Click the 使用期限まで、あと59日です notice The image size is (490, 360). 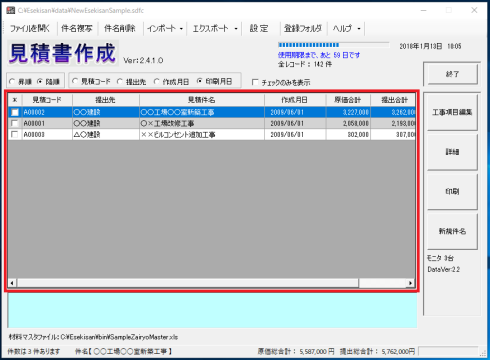coord(319,55)
